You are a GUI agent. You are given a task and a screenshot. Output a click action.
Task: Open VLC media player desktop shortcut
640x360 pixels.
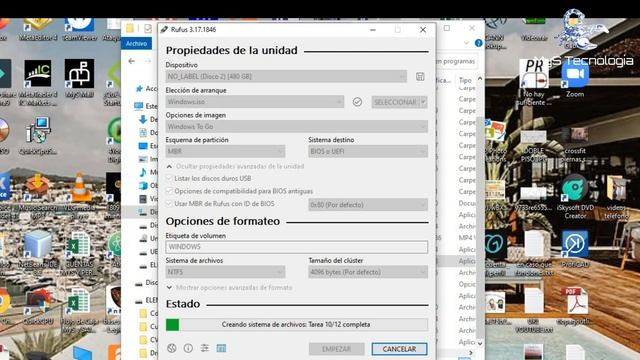pyautogui.click(x=79, y=195)
